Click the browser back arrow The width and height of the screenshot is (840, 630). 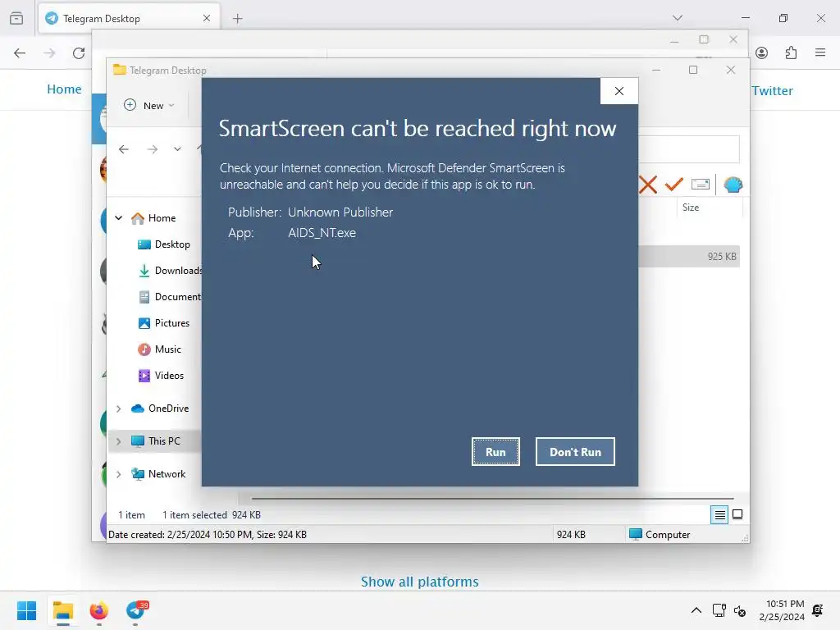[20, 53]
